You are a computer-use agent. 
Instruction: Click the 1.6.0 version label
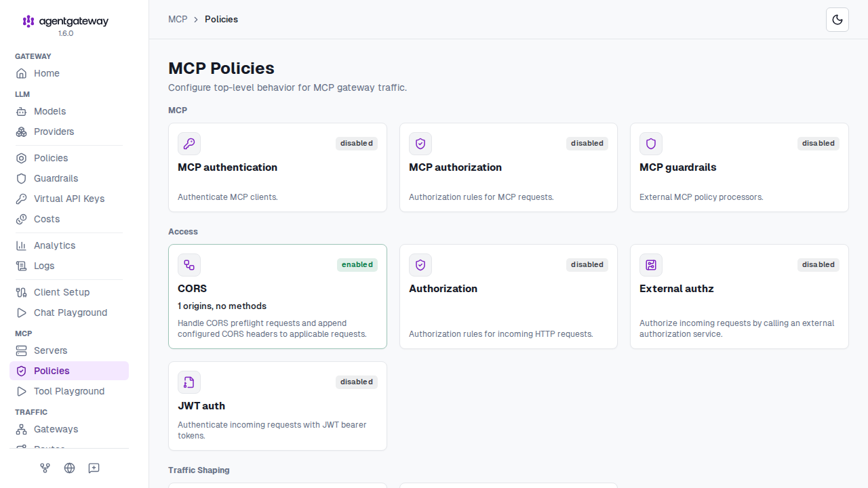66,33
